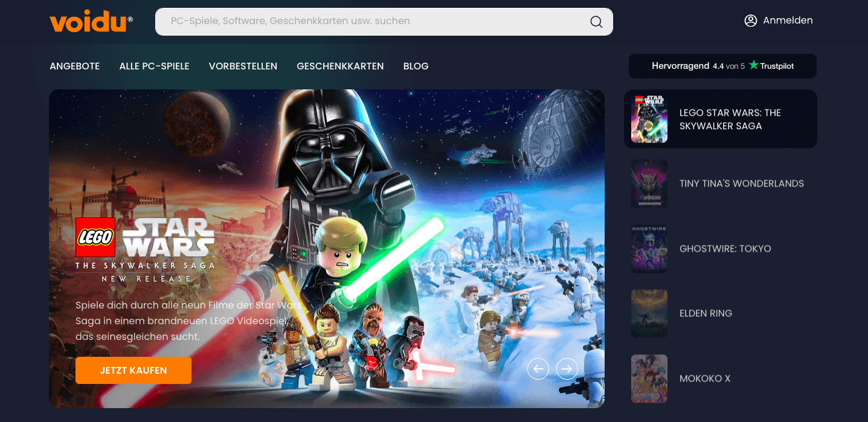The height and width of the screenshot is (422, 868).
Task: Open the ANGEBOTE menu
Action: pos(75,66)
